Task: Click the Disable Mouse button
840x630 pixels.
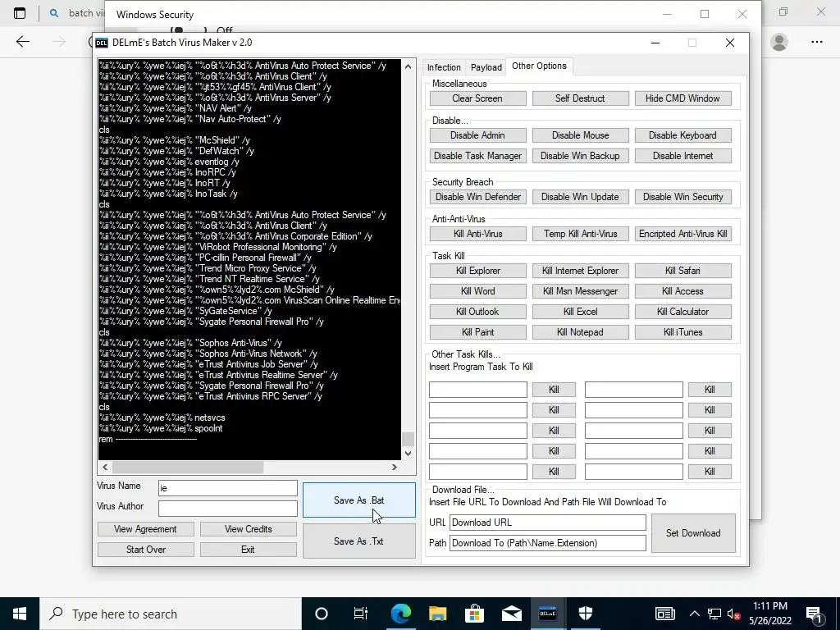Action: coord(580,135)
